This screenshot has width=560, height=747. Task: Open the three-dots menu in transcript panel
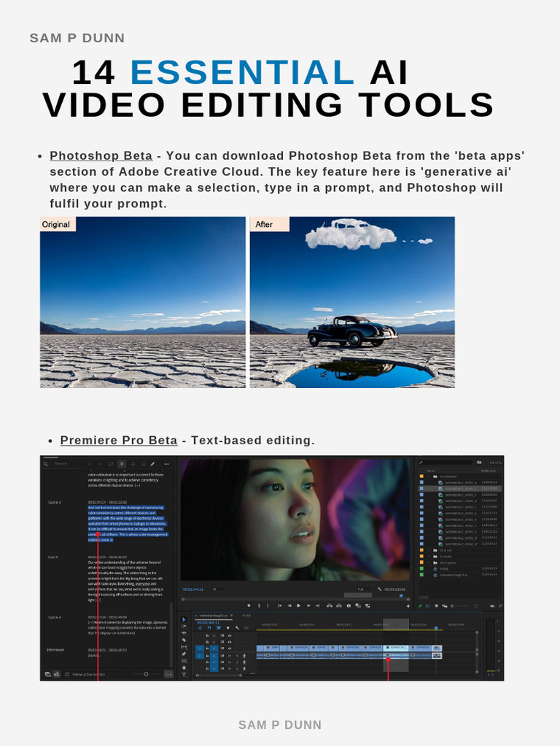coord(166,463)
